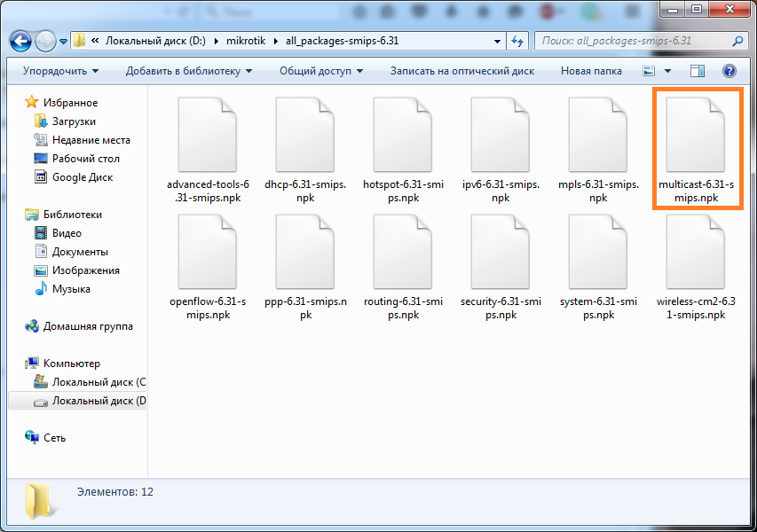The width and height of the screenshot is (757, 532).
Task: Open Google Диск in favorites
Action: tap(82, 177)
